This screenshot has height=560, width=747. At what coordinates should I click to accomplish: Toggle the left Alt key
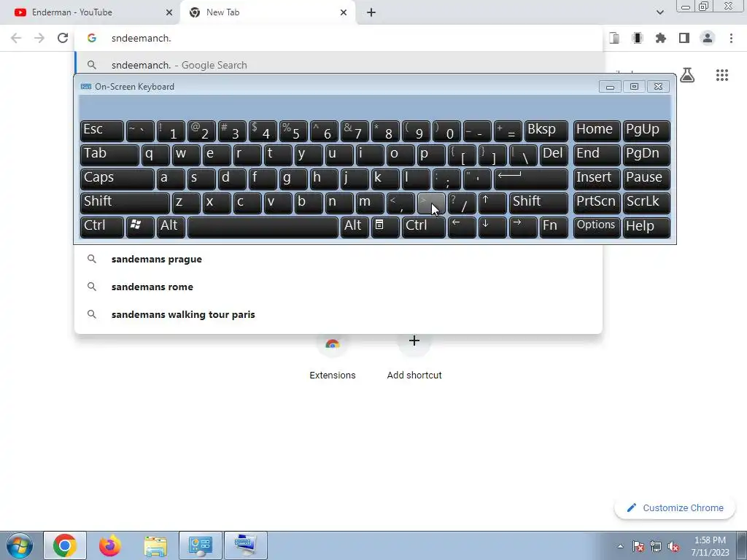(x=171, y=227)
